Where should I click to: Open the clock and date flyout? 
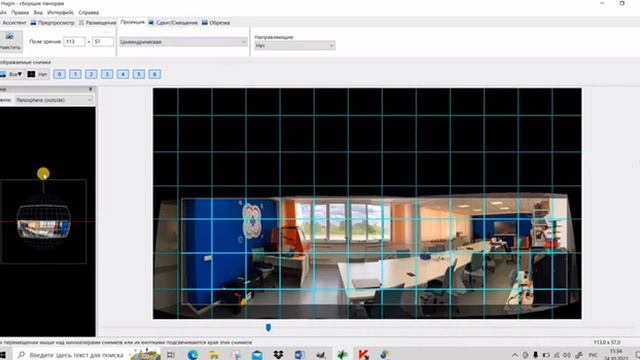point(616,355)
